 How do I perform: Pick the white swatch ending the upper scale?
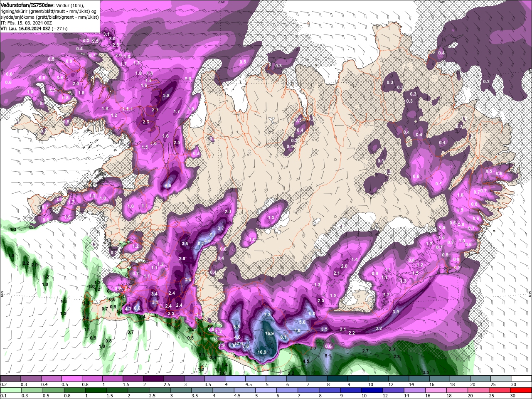coord(522,379)
